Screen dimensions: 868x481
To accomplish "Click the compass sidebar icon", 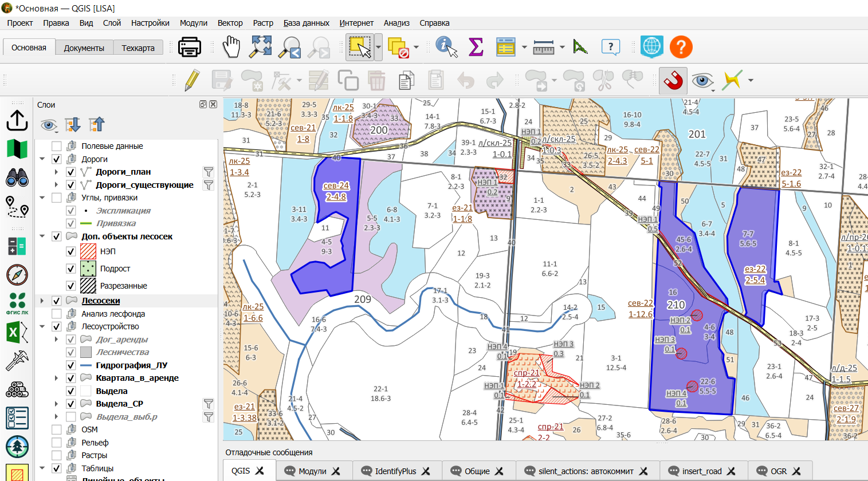I will [x=17, y=275].
